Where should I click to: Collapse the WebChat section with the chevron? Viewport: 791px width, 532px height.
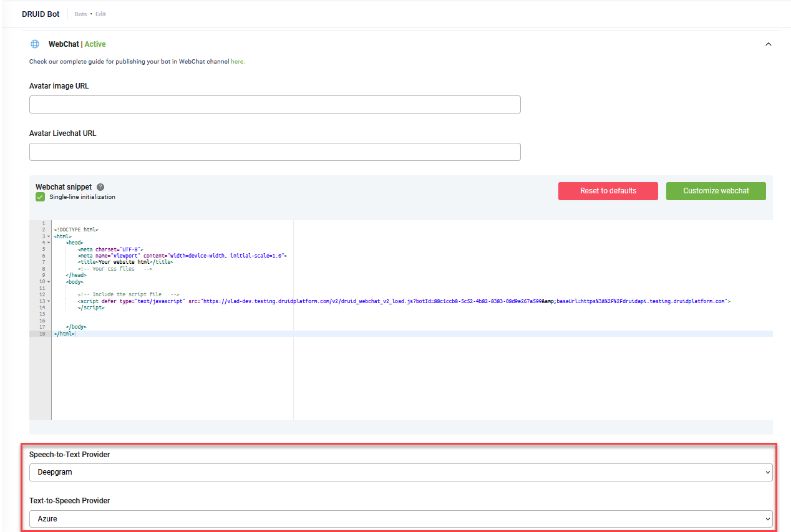click(769, 44)
